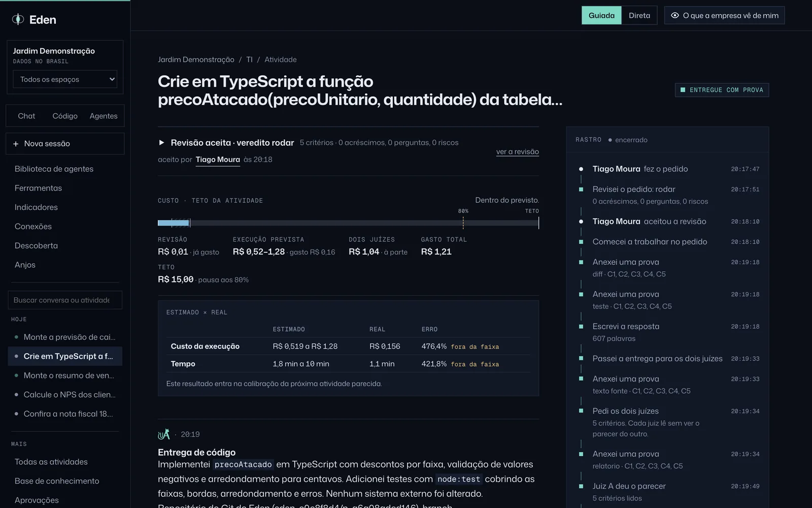The width and height of the screenshot is (812, 508).
Task: Open Biblioteca de agentes
Action: coord(54,169)
